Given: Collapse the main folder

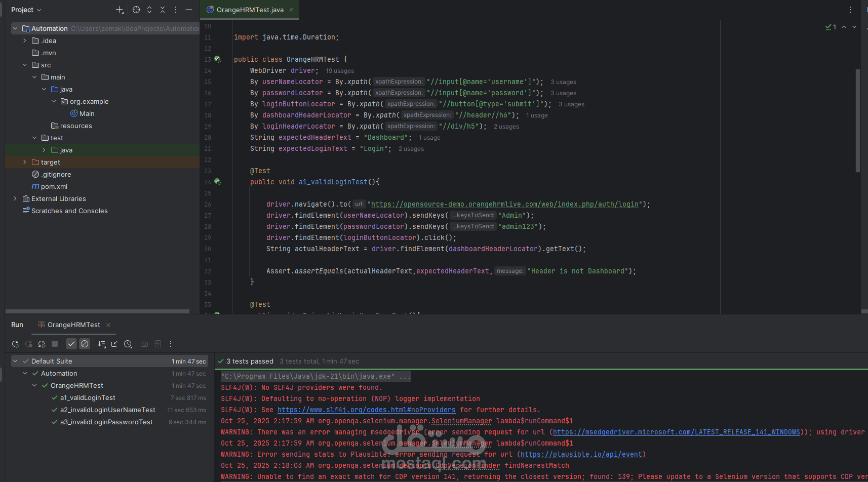Looking at the screenshot, I should click(34, 77).
